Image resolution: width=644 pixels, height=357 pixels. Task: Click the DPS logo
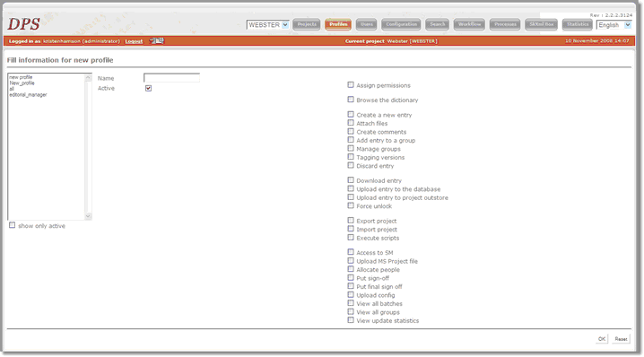tap(24, 24)
